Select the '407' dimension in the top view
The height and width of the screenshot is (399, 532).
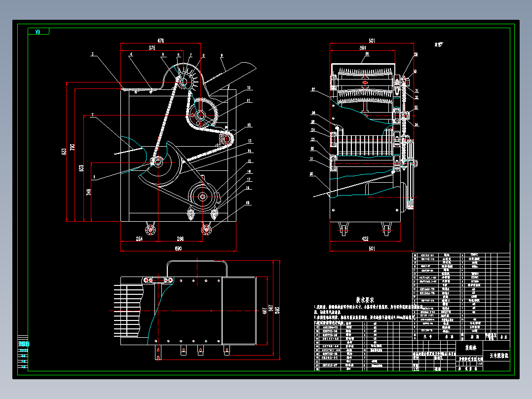pyautogui.click(x=265, y=311)
